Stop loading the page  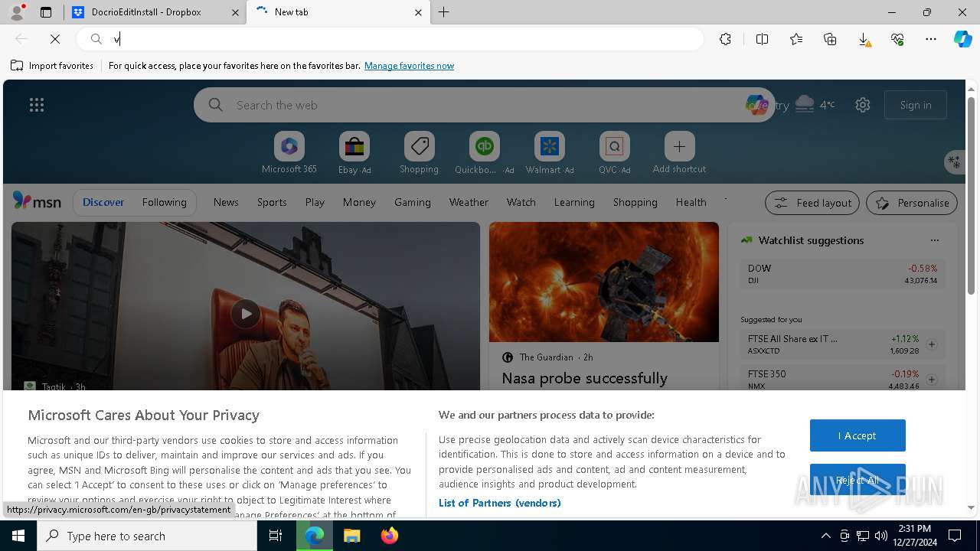pos(55,39)
